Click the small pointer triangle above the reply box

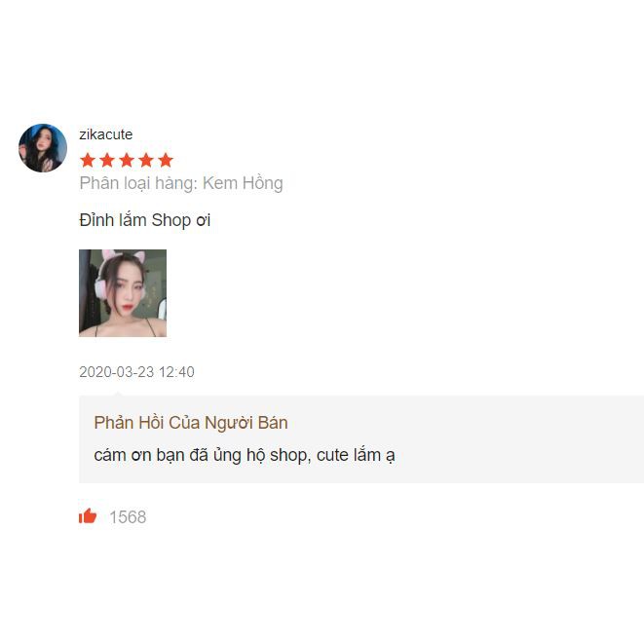point(118,394)
